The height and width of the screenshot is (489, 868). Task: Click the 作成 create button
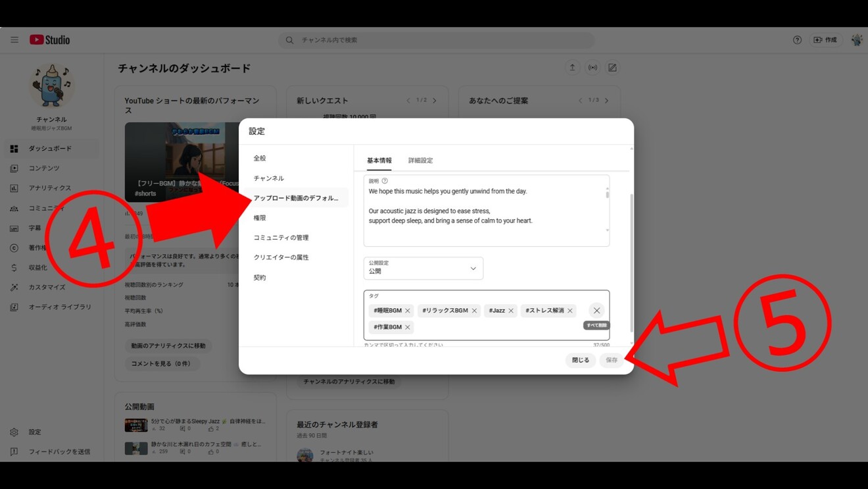coord(826,40)
